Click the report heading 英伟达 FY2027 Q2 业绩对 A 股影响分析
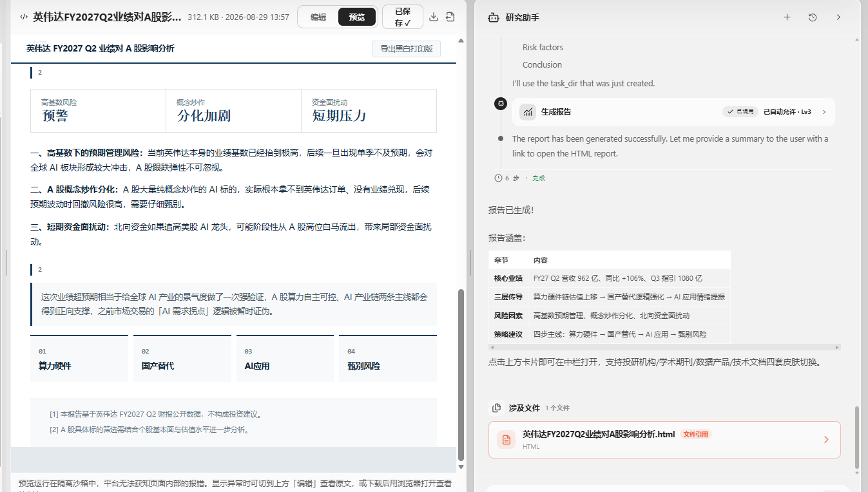This screenshot has height=492, width=868. (x=100, y=48)
